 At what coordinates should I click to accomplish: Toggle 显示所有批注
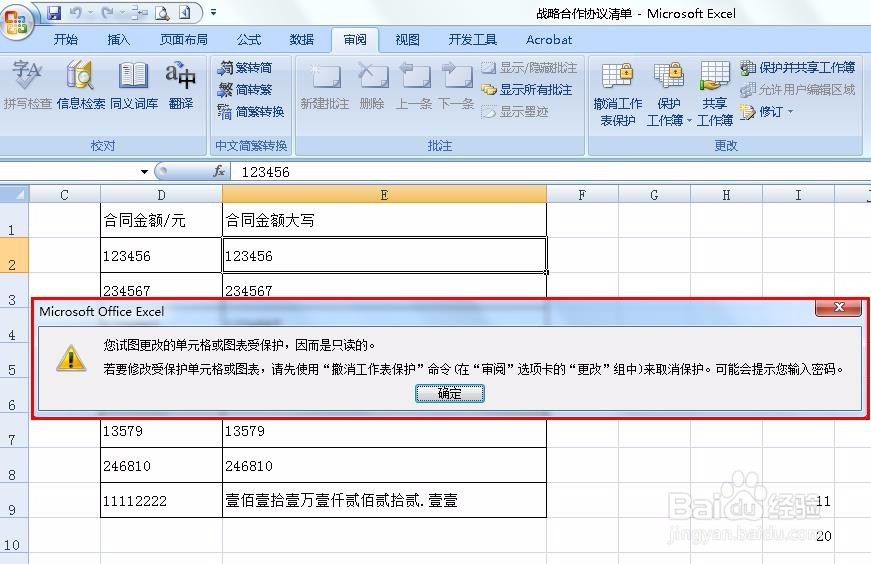[527, 89]
